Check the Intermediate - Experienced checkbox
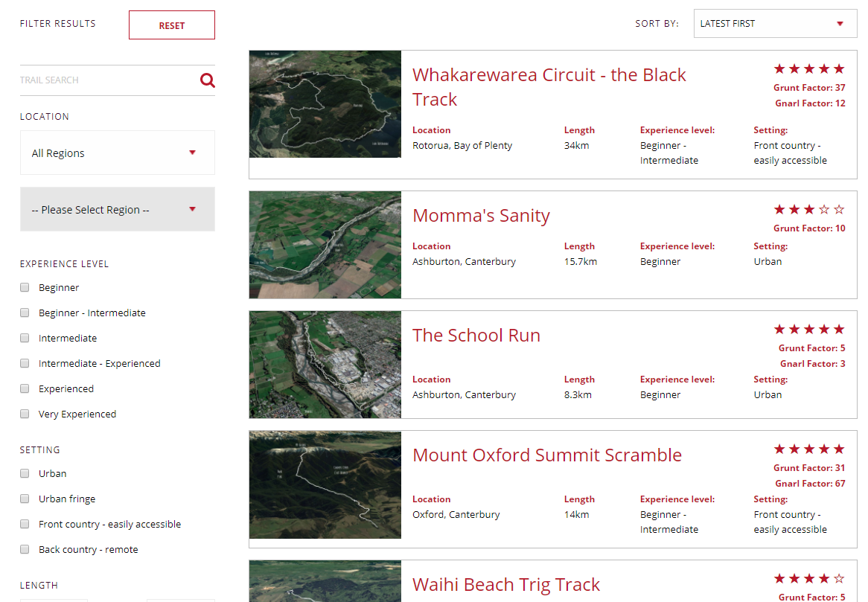 [x=24, y=363]
